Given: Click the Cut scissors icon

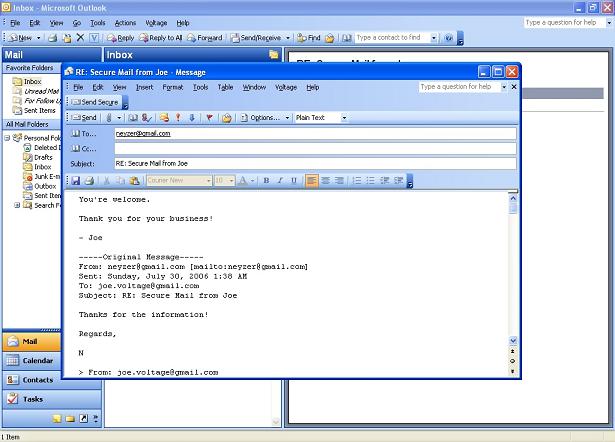Looking at the screenshot, I should [x=106, y=180].
